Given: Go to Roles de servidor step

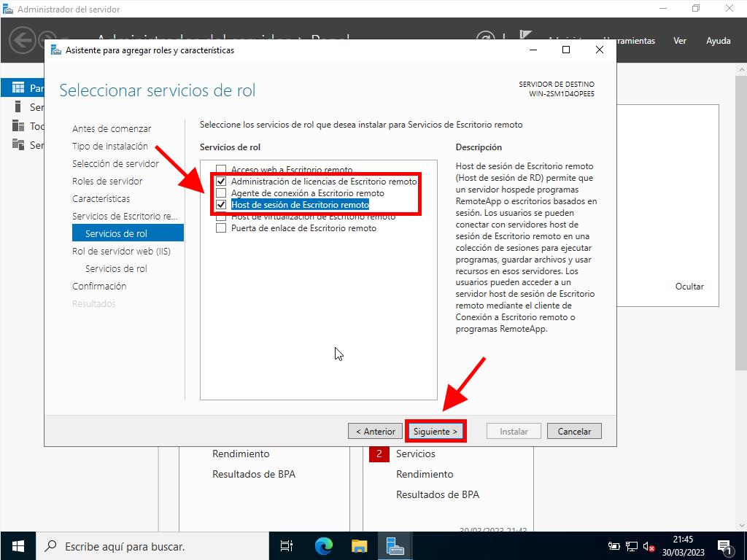Looking at the screenshot, I should (x=107, y=181).
